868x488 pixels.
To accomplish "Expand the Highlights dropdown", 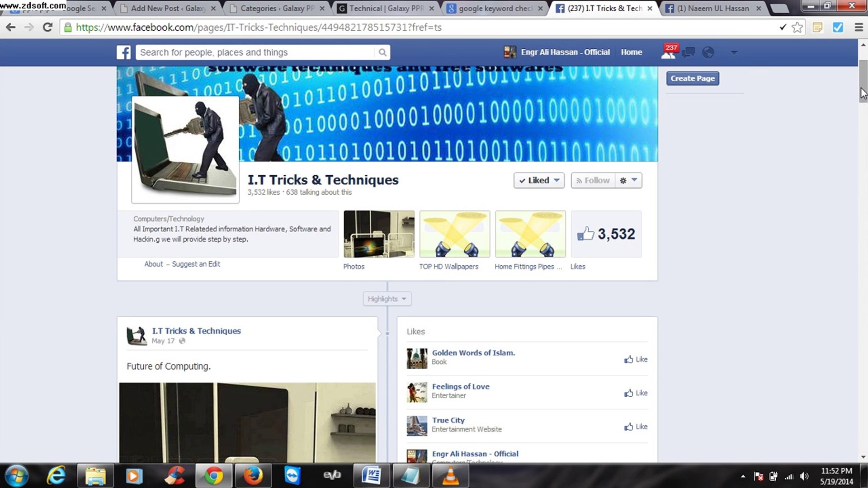I will [x=387, y=299].
